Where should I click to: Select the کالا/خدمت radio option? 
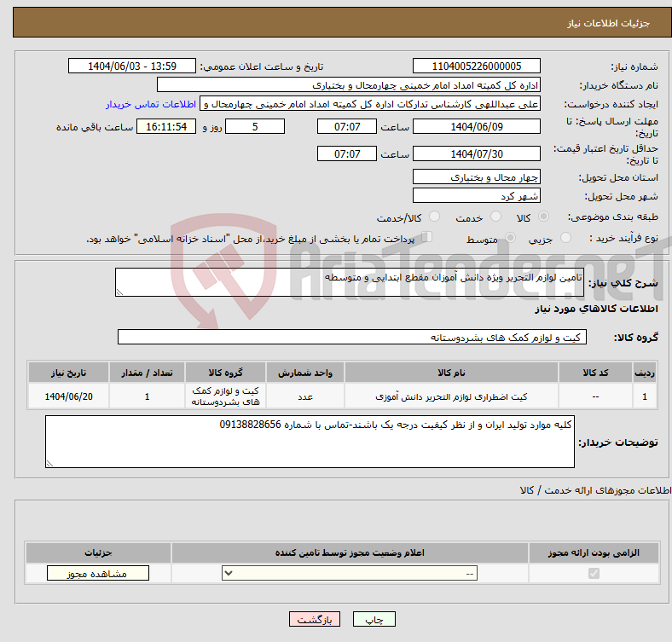(435, 217)
